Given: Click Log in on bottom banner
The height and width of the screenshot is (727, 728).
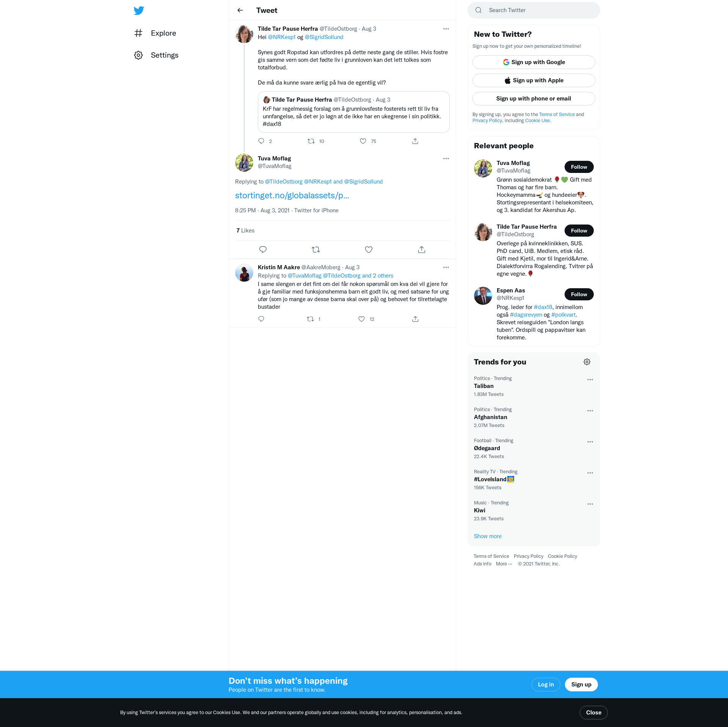Looking at the screenshot, I should coord(546,685).
